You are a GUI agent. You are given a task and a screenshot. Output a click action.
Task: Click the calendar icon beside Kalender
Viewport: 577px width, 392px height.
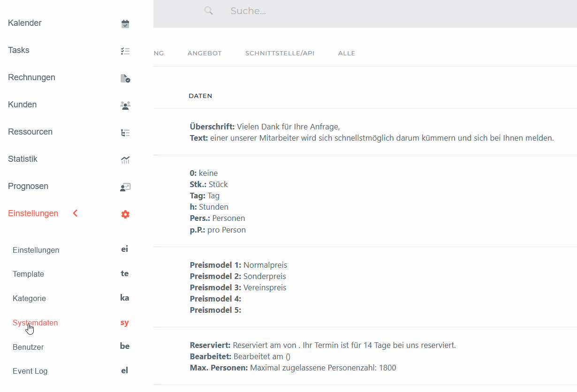tap(125, 24)
